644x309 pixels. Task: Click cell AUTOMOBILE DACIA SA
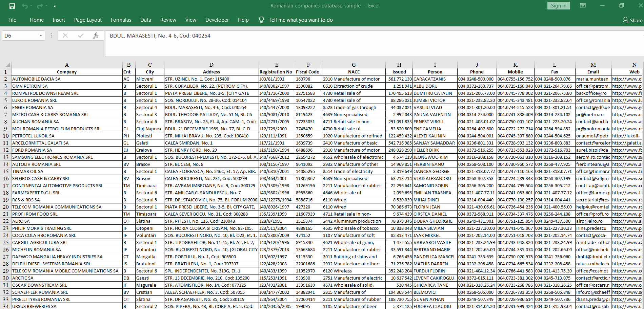[67, 79]
